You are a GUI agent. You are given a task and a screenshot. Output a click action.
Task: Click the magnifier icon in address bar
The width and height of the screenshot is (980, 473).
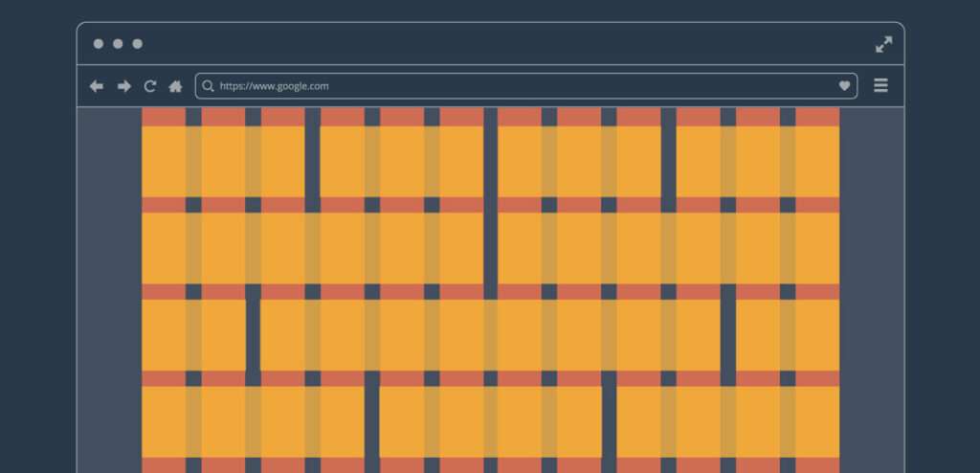209,86
